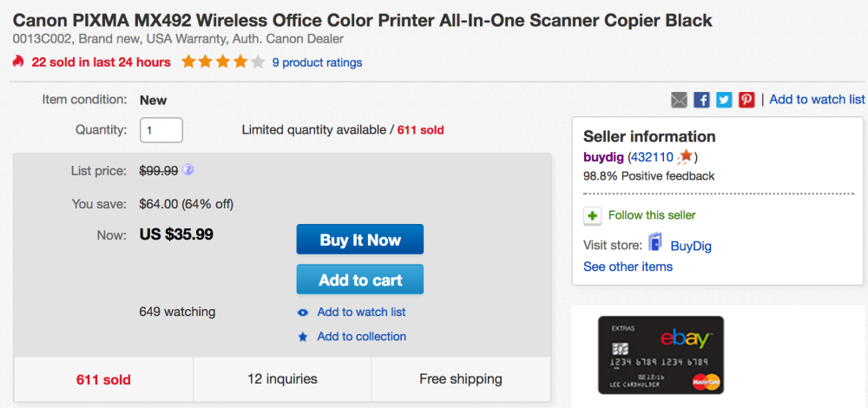Open the 9 product ratings link
The height and width of the screenshot is (408, 868).
(x=317, y=63)
